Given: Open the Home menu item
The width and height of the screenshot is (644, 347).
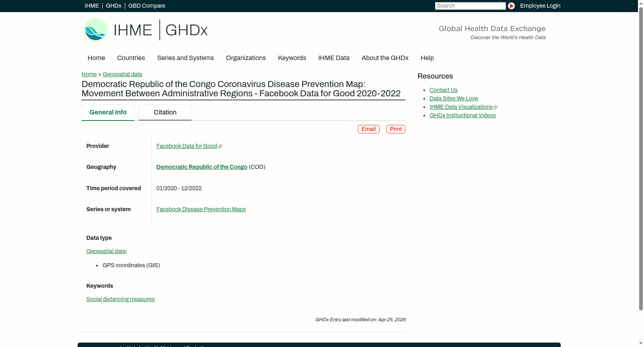Looking at the screenshot, I should [x=96, y=58].
